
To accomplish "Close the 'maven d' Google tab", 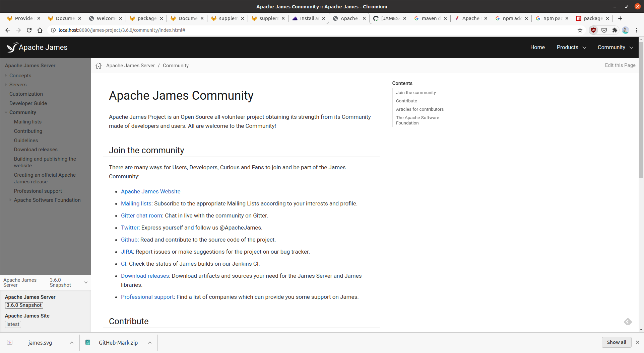I will pos(445,18).
